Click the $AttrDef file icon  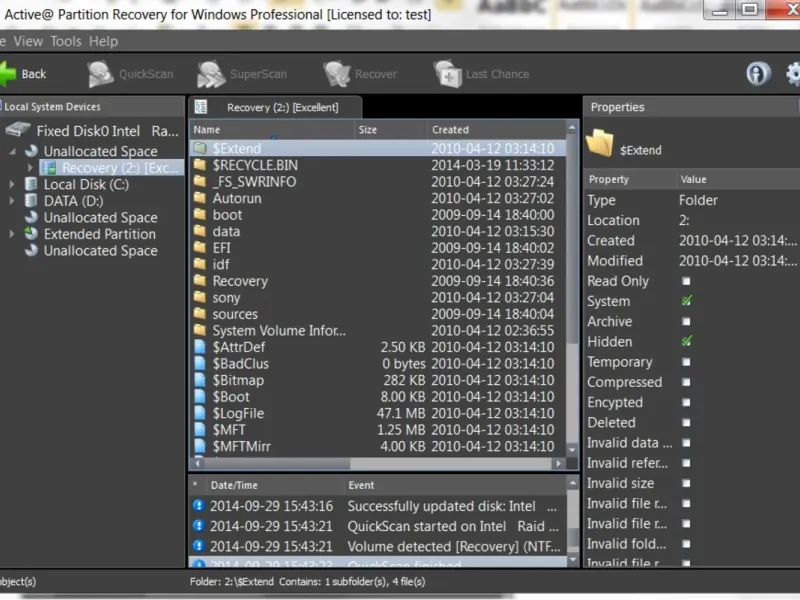200,347
